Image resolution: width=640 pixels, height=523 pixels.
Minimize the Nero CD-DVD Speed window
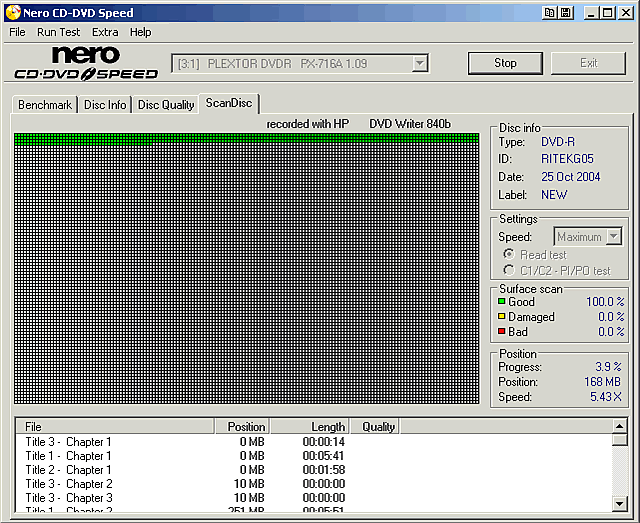click(x=591, y=13)
